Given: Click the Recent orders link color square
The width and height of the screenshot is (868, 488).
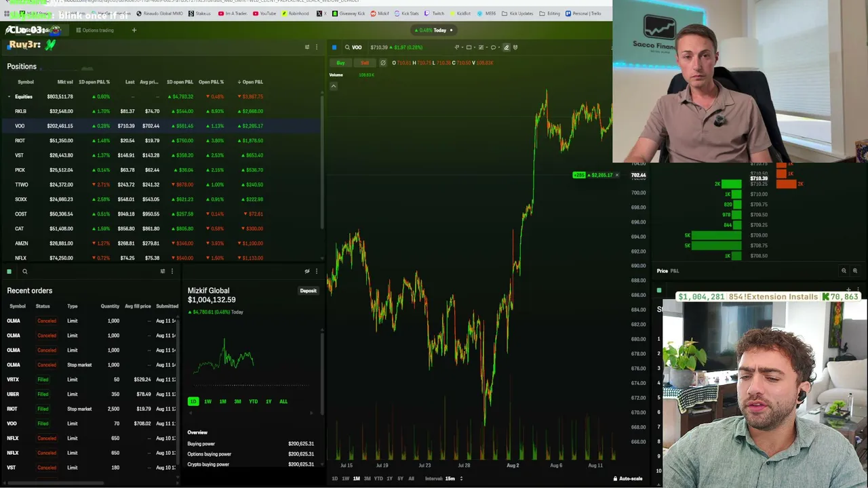Looking at the screenshot, I should click(9, 272).
